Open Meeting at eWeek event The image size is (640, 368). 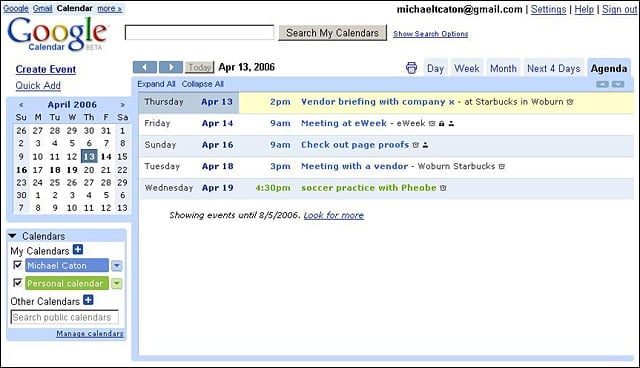(344, 123)
